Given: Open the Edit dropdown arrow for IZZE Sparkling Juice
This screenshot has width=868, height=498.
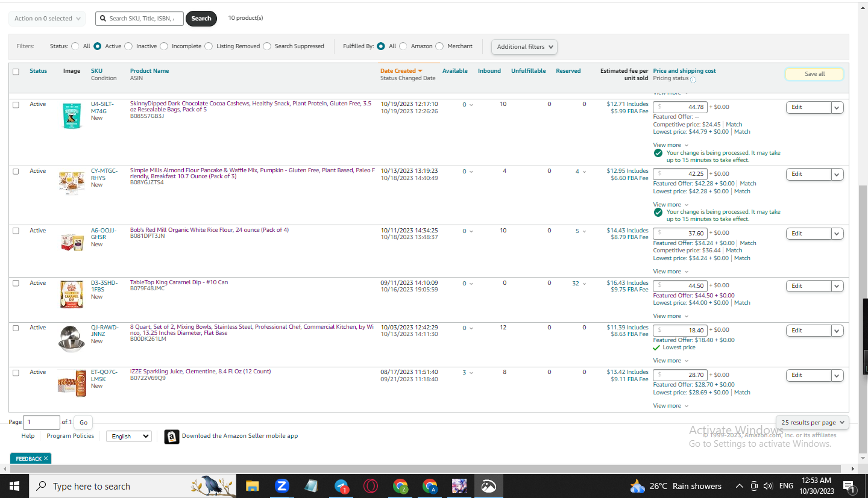Looking at the screenshot, I should [837, 375].
